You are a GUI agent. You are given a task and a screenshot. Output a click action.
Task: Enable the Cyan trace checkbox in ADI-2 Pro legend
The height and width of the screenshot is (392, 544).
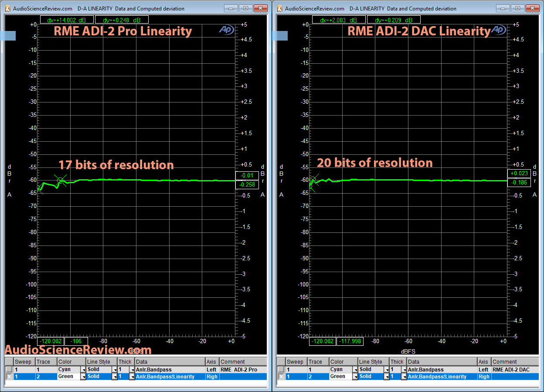click(x=9, y=370)
